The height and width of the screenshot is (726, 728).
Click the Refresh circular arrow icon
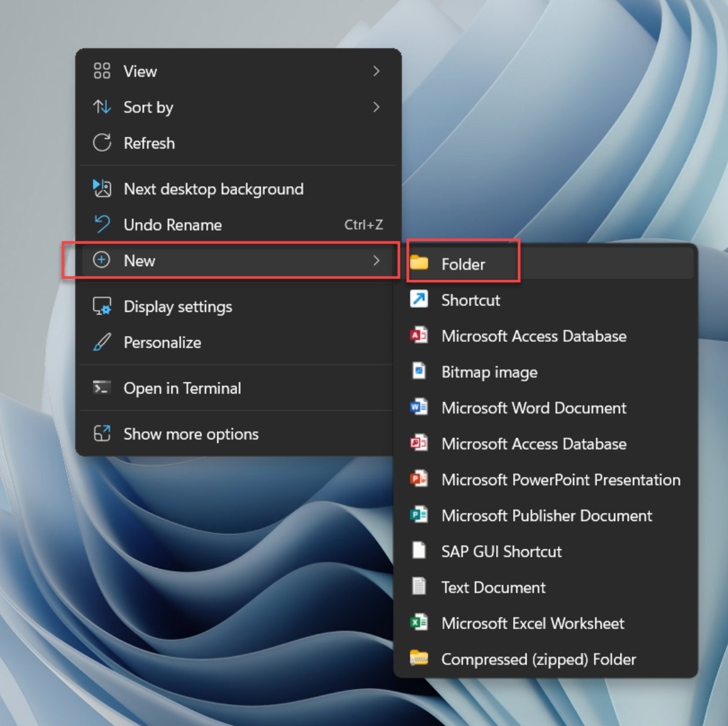point(102,143)
